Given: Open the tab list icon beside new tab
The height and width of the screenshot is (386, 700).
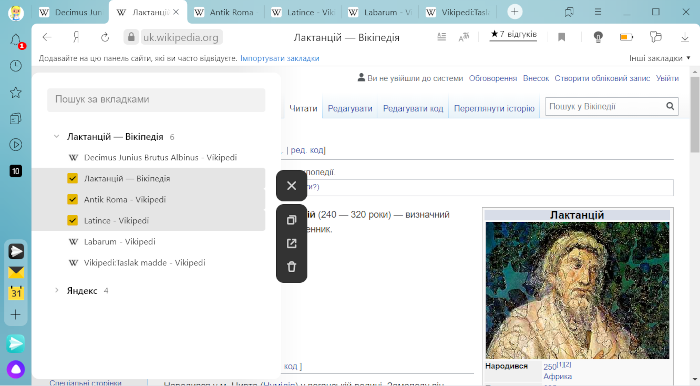Looking at the screenshot, I should pos(569,12).
